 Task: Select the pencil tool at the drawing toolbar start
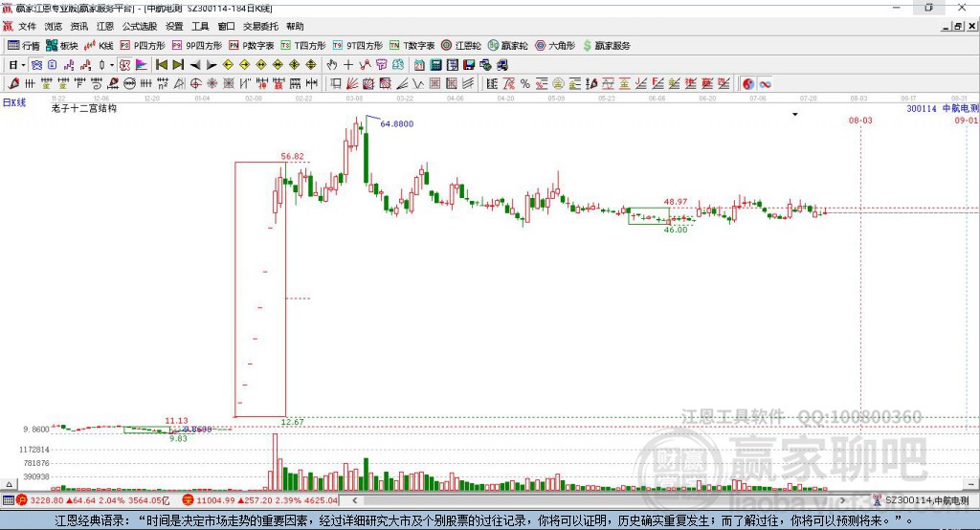[13, 84]
